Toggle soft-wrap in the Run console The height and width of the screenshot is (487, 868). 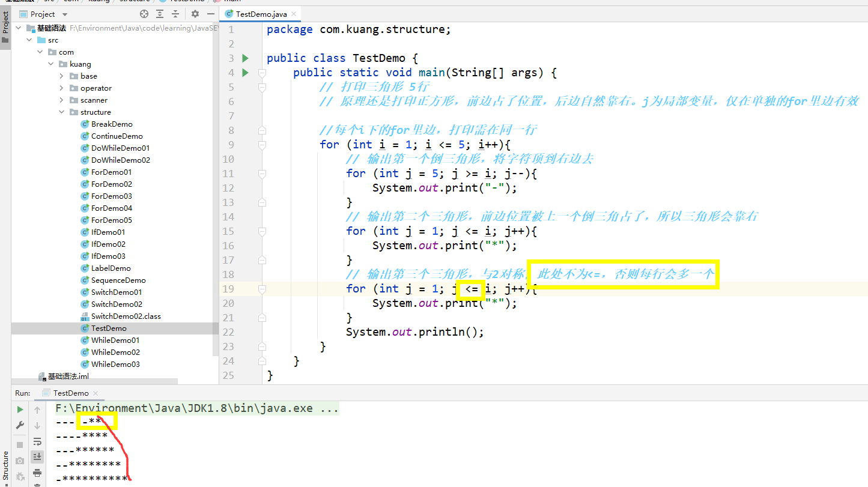point(37,441)
